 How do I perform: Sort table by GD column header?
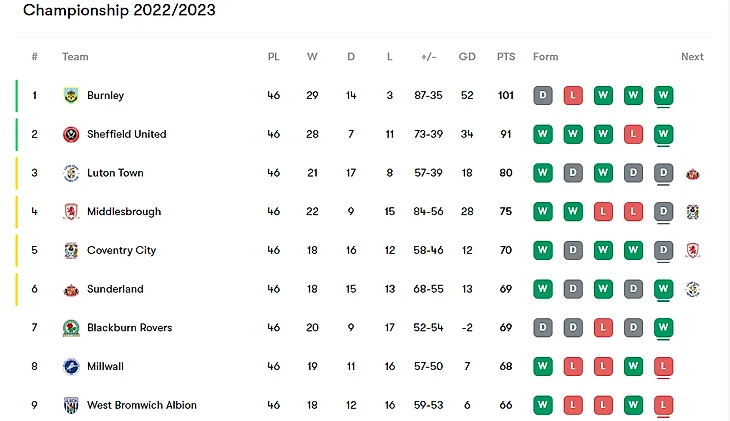467,57
